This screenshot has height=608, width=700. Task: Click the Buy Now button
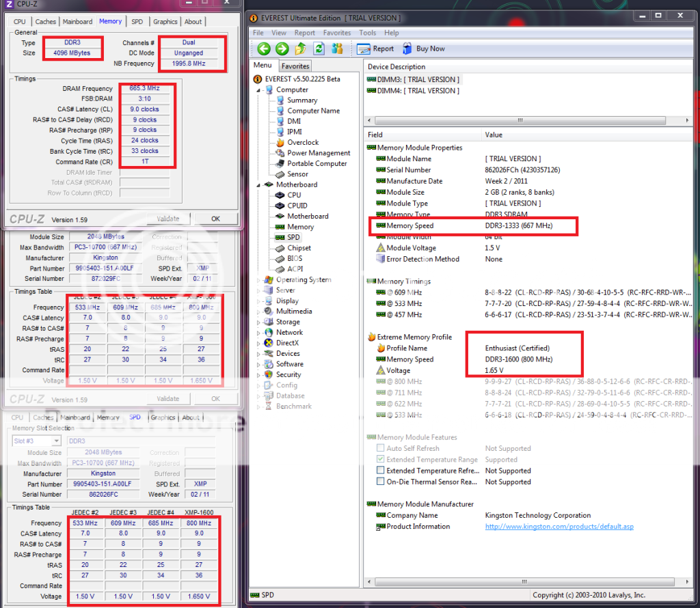[x=424, y=49]
